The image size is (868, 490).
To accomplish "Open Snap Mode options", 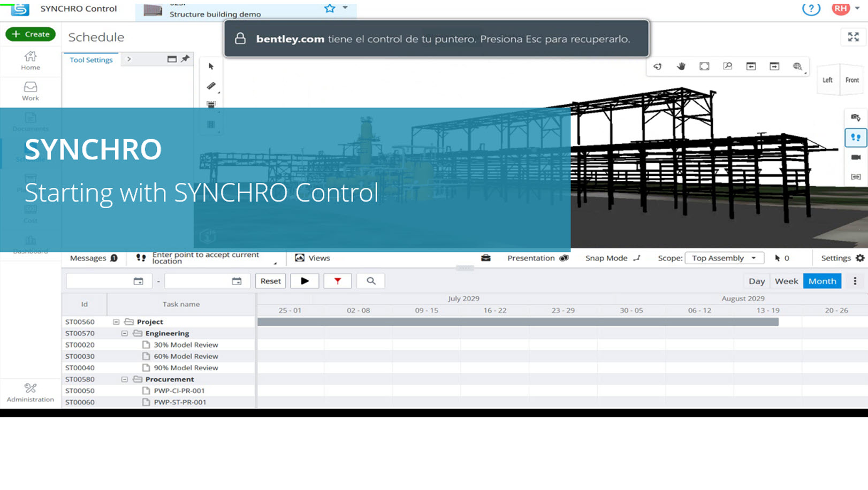I will pos(613,258).
